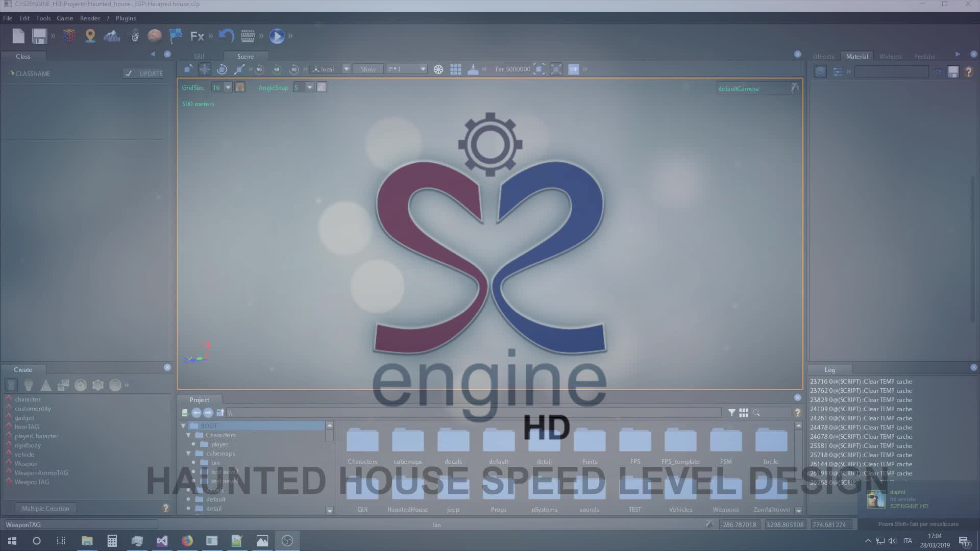The height and width of the screenshot is (551, 980).
Task: Open the local coordinate space dropdown
Action: pyautogui.click(x=346, y=69)
